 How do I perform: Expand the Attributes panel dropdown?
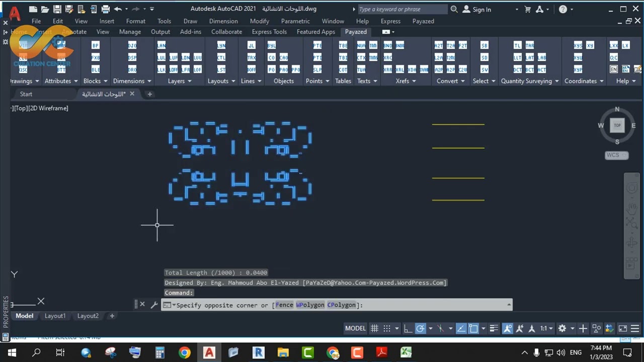click(x=76, y=81)
